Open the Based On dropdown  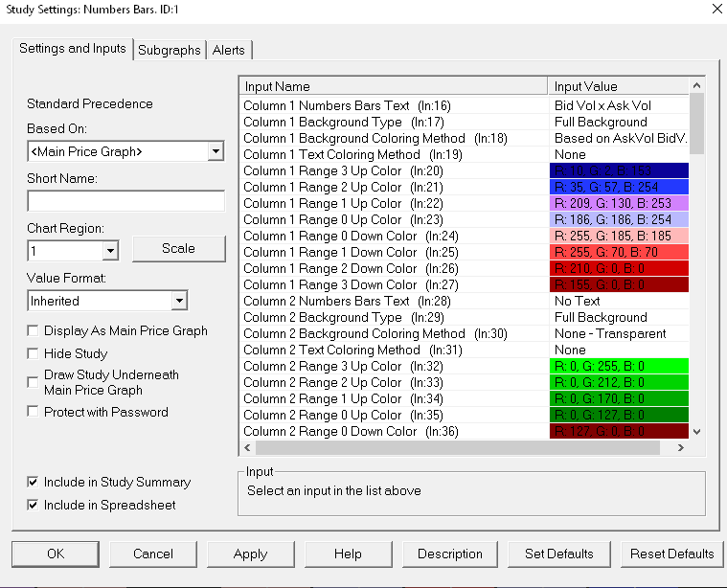tap(216, 151)
